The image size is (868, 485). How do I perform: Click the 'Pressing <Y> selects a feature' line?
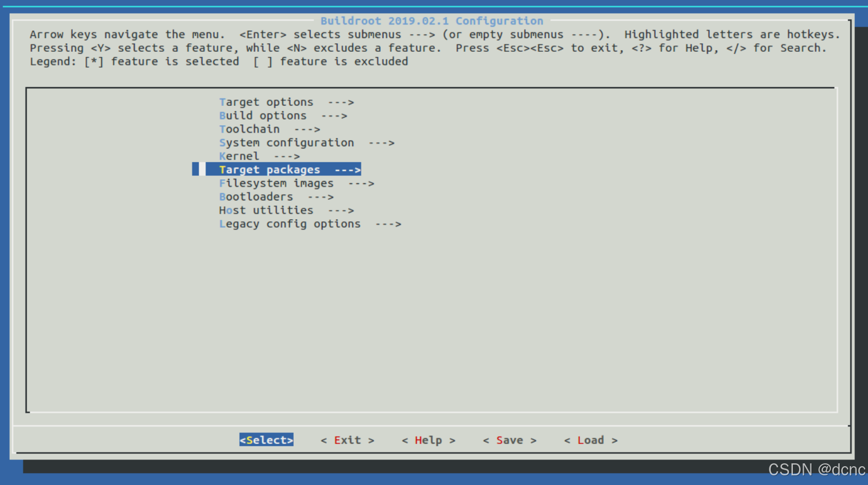[428, 48]
